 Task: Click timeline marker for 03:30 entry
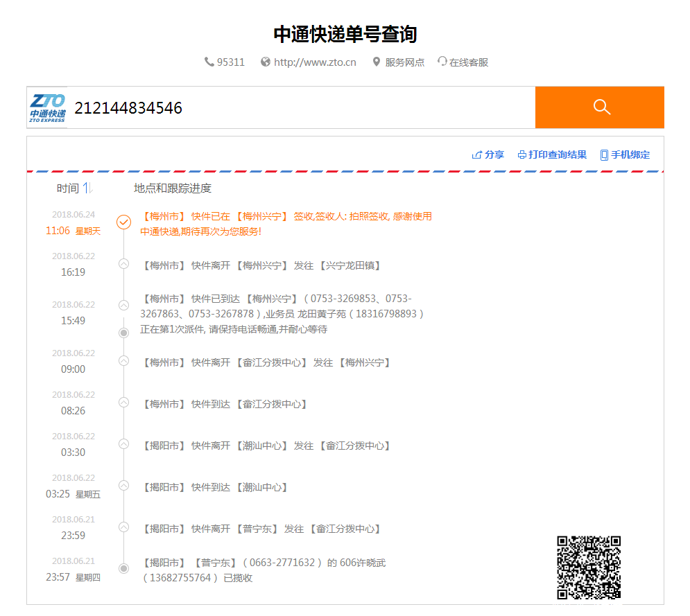pyautogui.click(x=124, y=444)
